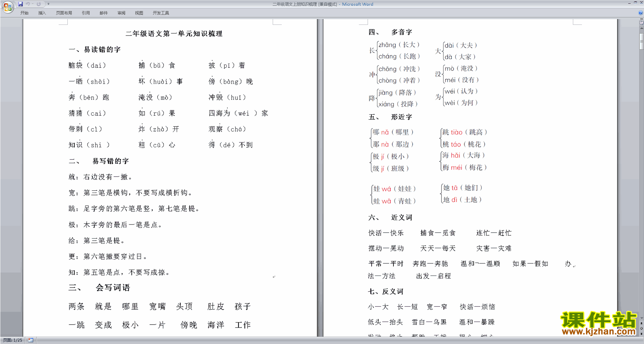
Task: Click the antonym pair 快活—烦恼
Action: pyautogui.click(x=477, y=307)
